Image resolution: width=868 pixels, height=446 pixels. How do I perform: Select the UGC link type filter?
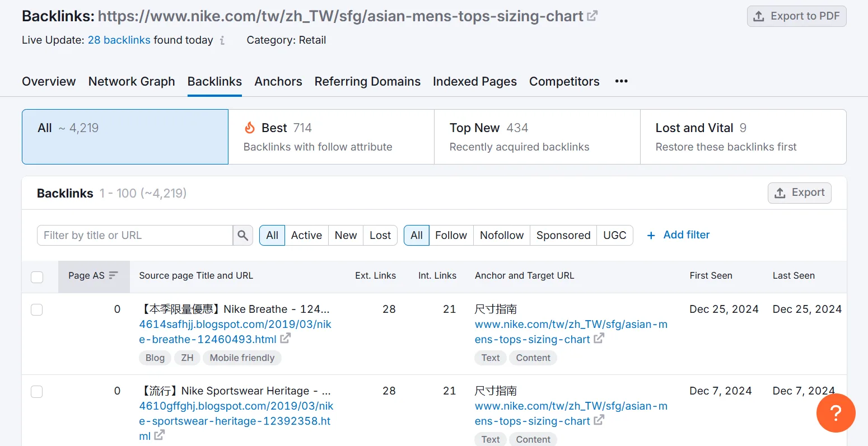click(x=614, y=236)
